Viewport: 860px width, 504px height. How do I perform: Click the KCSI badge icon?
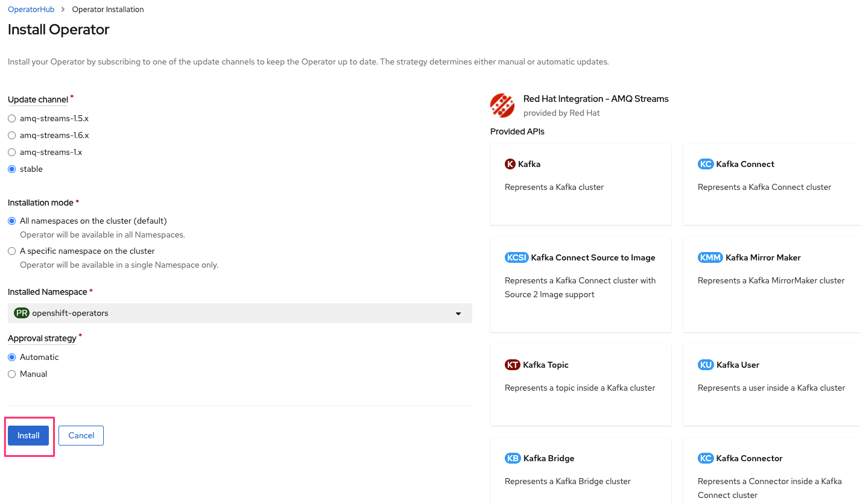516,257
